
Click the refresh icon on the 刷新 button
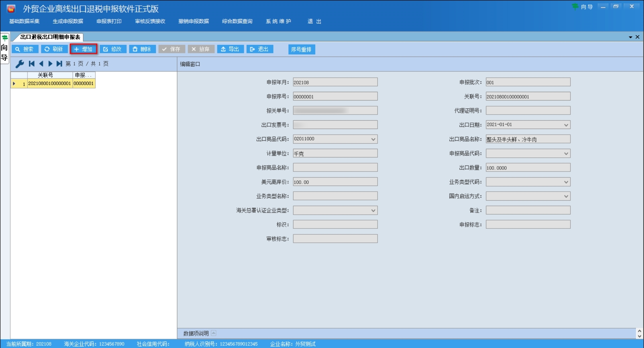[47, 49]
